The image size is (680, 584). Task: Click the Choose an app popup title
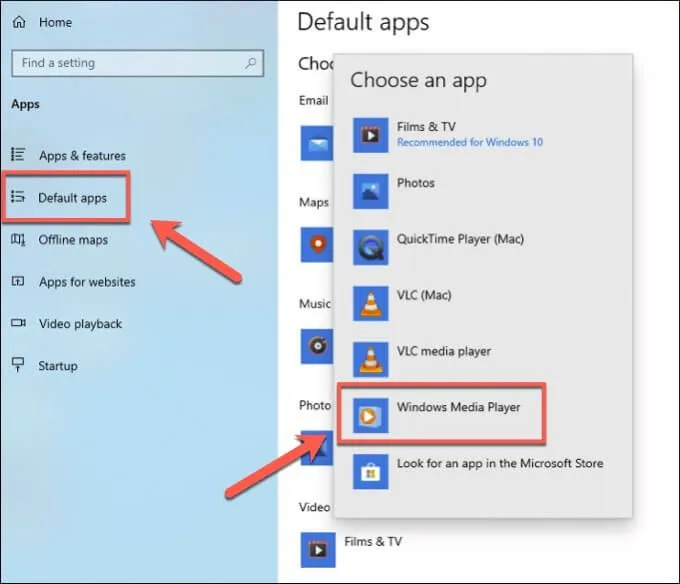[x=418, y=81]
